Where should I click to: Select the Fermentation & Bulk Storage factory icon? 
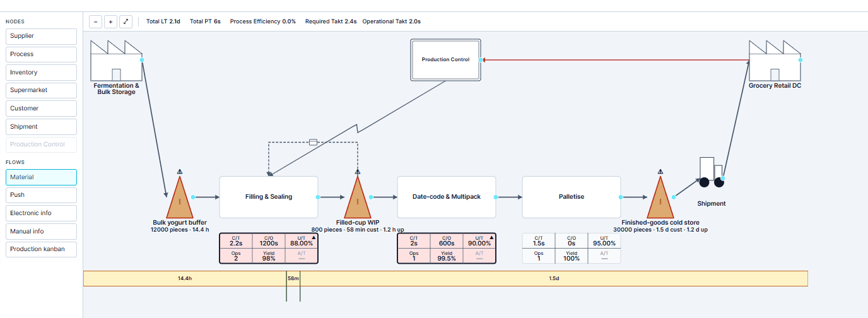(116, 61)
